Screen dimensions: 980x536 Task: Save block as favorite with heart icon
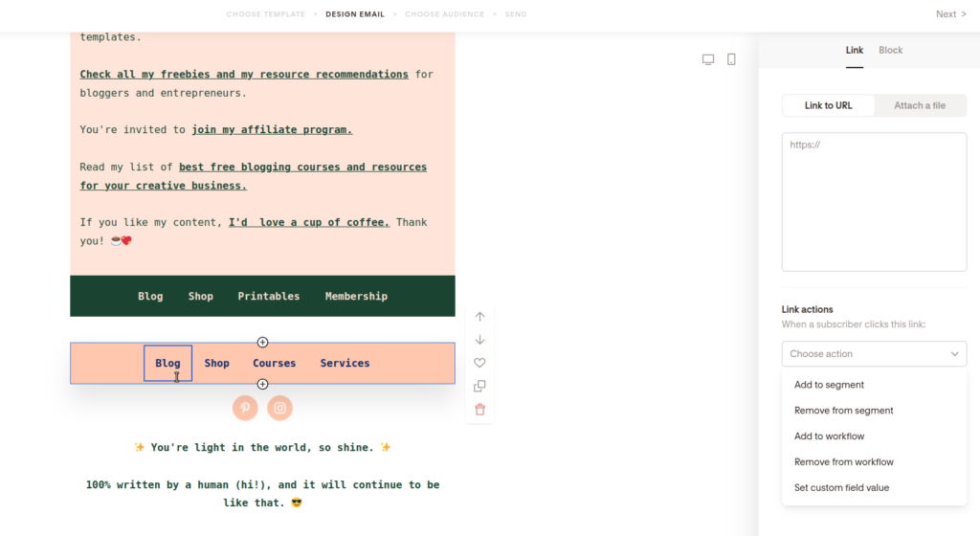pyautogui.click(x=479, y=363)
